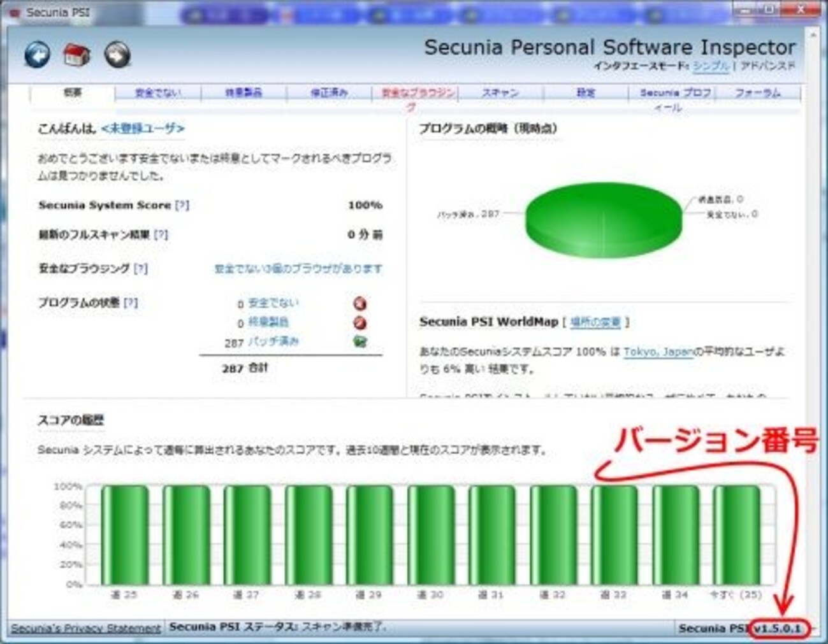Click the Secunia PSI title bar icon
828x644 pixels.
[x=15, y=12]
